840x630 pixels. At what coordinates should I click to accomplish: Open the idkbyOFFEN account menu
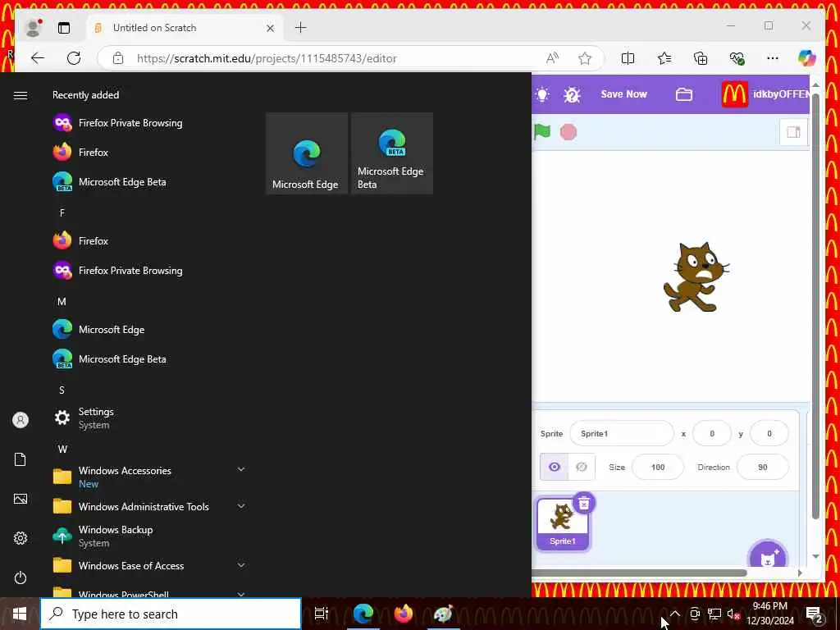coord(765,94)
